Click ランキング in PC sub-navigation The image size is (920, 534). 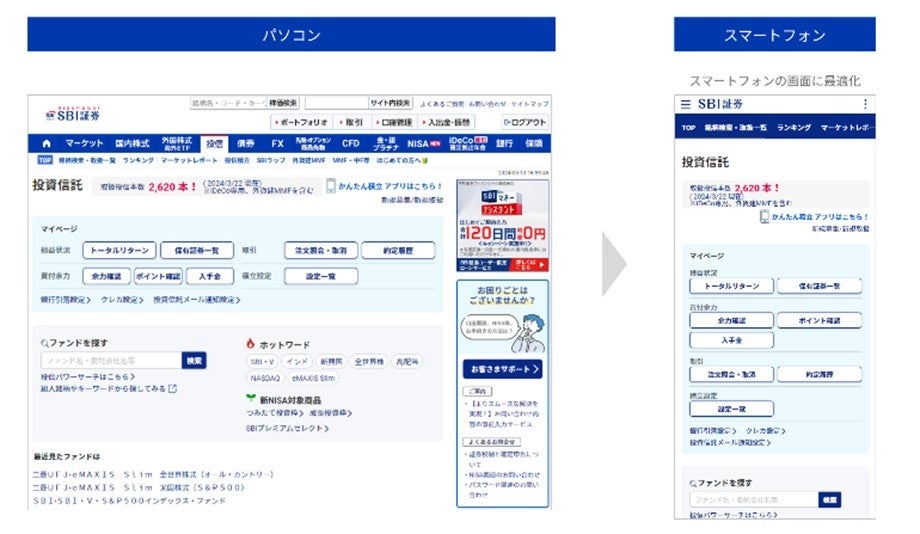tap(138, 160)
